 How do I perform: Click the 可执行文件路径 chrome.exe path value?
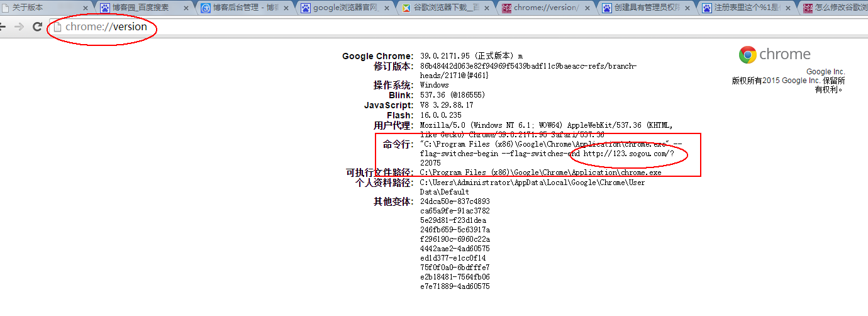pyautogui.click(x=541, y=172)
